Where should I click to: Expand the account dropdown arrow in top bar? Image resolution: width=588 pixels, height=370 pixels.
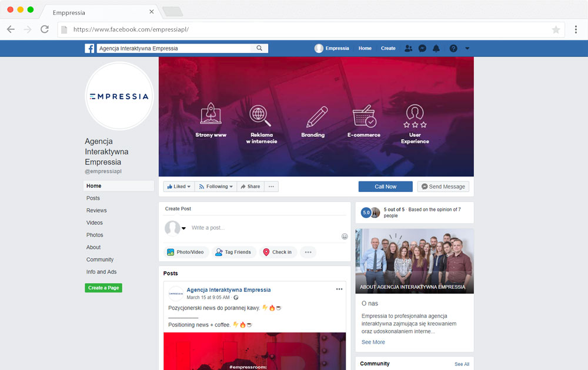pyautogui.click(x=467, y=48)
